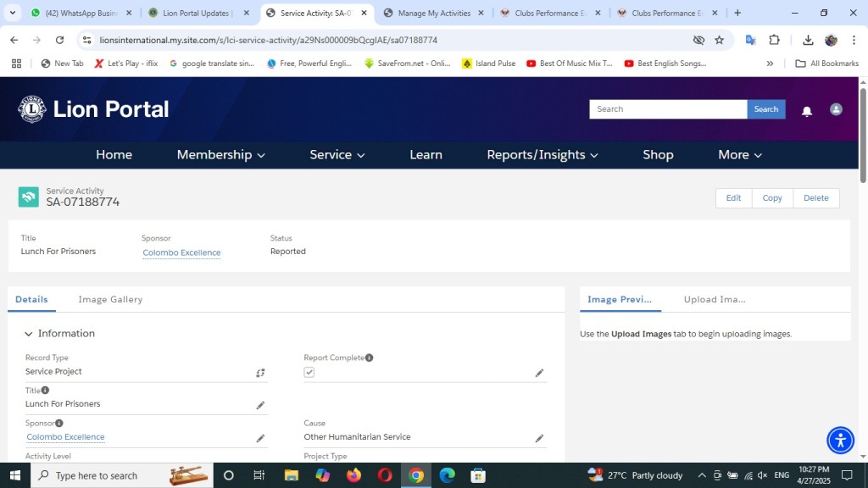Open File Explorer from the taskbar
The height and width of the screenshot is (488, 868).
point(292,475)
